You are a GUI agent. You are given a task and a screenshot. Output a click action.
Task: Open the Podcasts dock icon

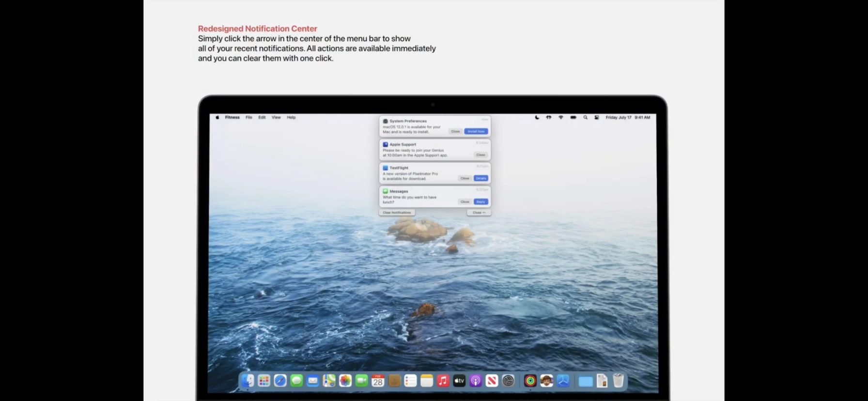point(475,381)
